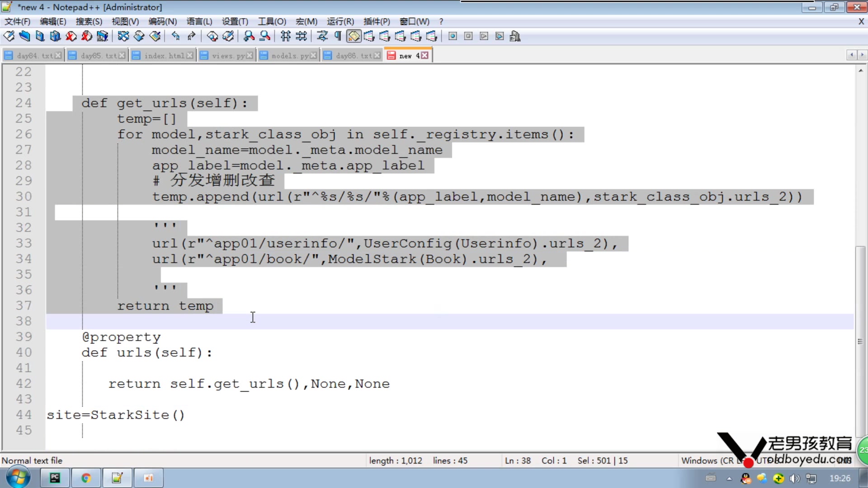The image size is (868, 488).
Task: Switch to the views.py tab
Action: [228, 55]
